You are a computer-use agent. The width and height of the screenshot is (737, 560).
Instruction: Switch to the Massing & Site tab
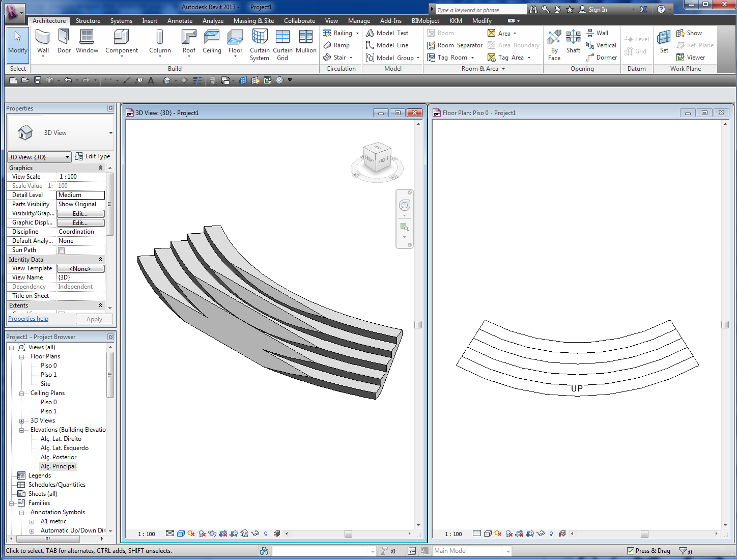(253, 21)
